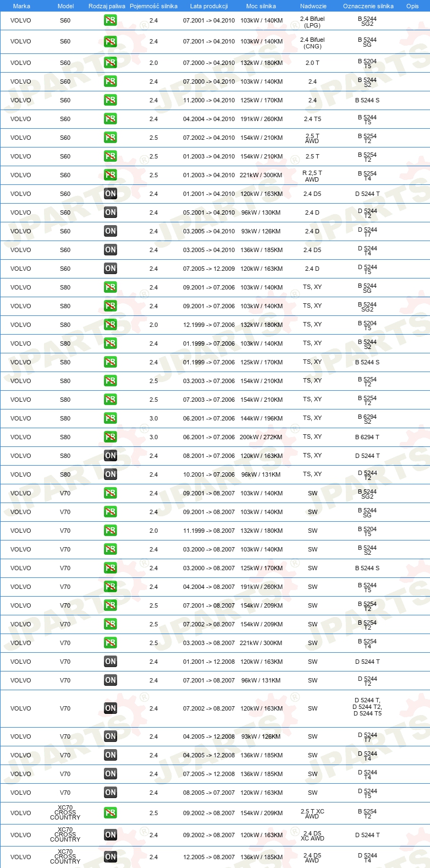Click the 'D 5244 T, D 5244 T2, D 5244 T5' cell

[367, 707]
